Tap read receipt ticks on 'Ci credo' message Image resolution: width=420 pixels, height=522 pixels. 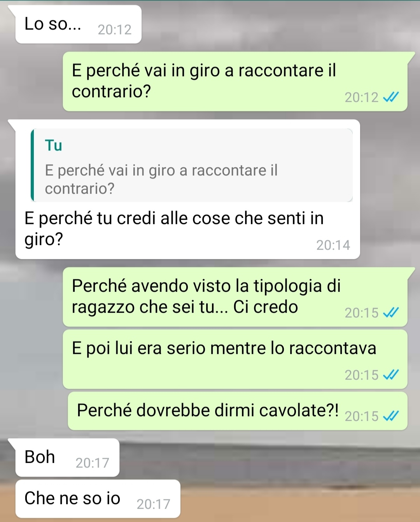point(391,313)
